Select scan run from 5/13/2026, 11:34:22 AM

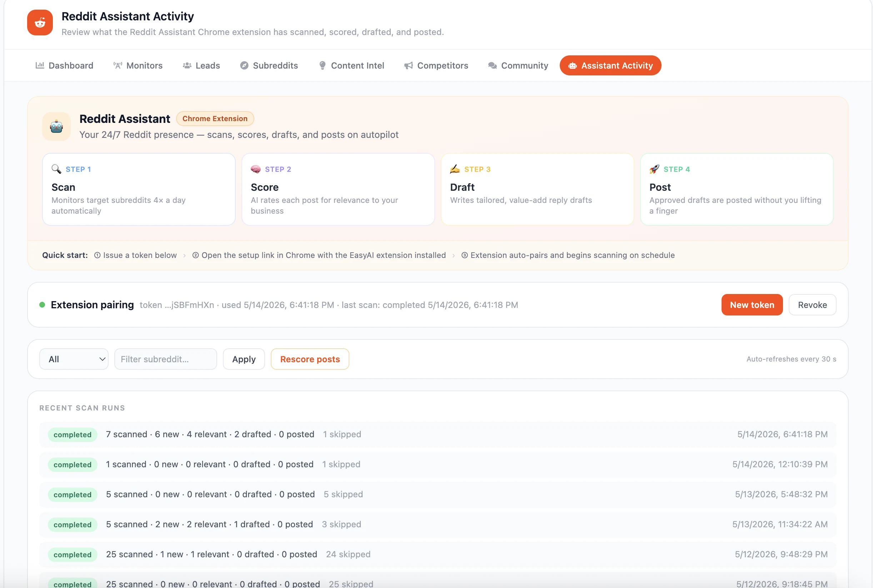point(438,524)
